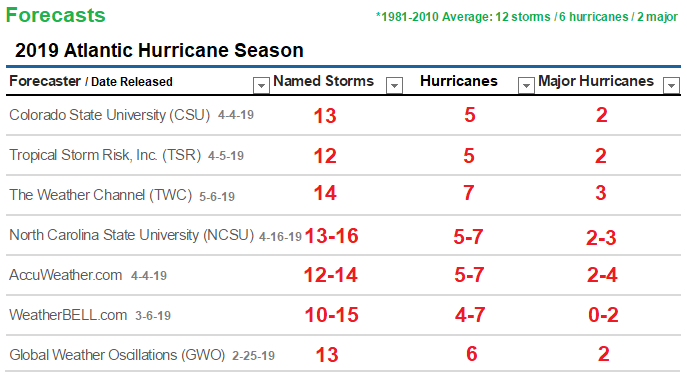Open the Named Storms column filter dropdown
Viewport: 687px width, 379px height.
pyautogui.click(x=394, y=85)
